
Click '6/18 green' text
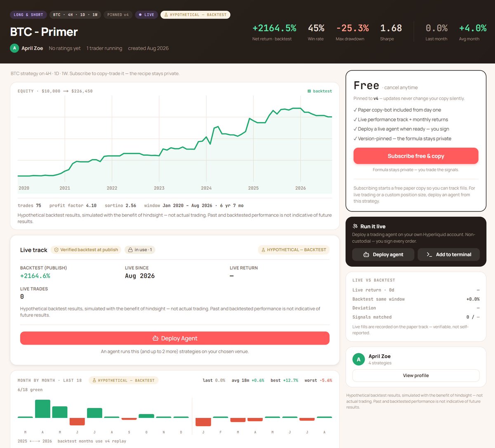tap(30, 390)
